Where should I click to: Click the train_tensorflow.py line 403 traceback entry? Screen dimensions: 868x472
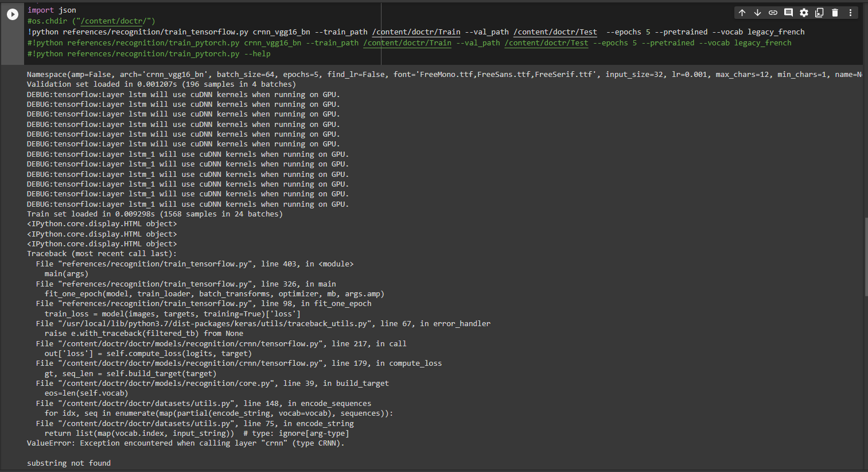tap(195, 264)
